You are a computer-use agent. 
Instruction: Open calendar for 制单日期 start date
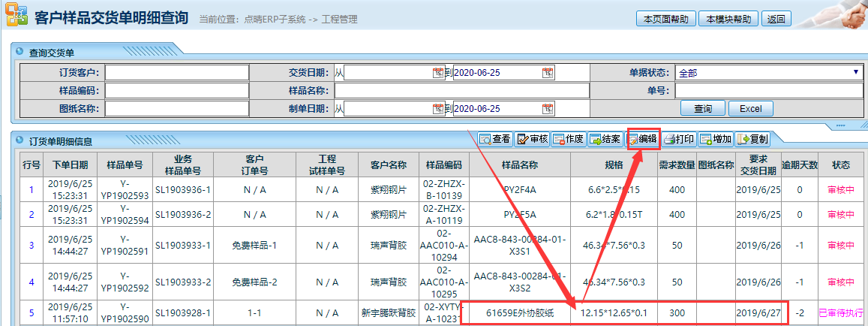coord(438,109)
